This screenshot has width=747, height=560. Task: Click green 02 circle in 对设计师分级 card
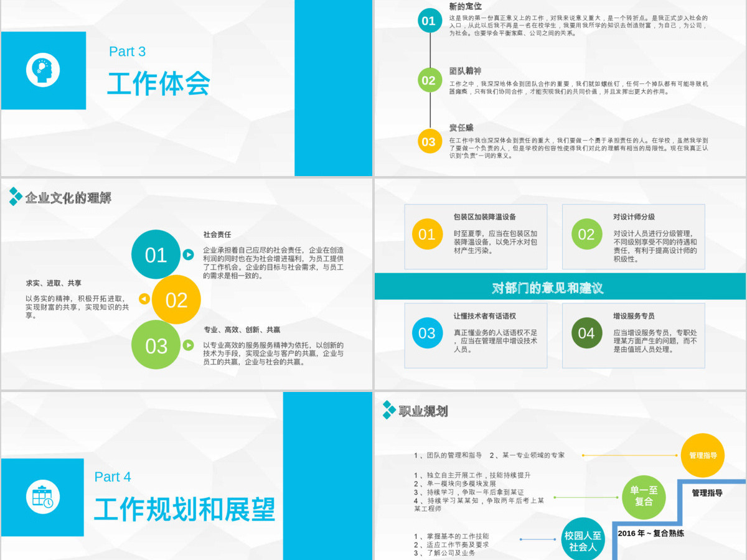586,235
